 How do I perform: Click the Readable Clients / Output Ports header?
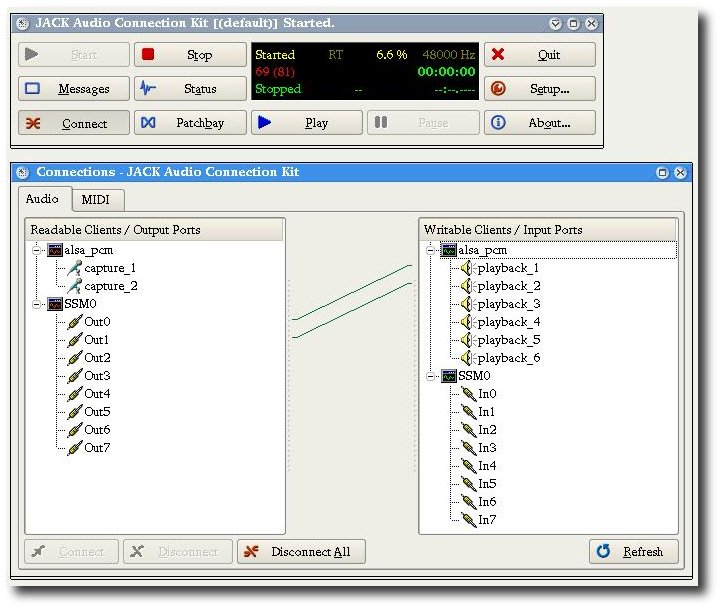154,230
